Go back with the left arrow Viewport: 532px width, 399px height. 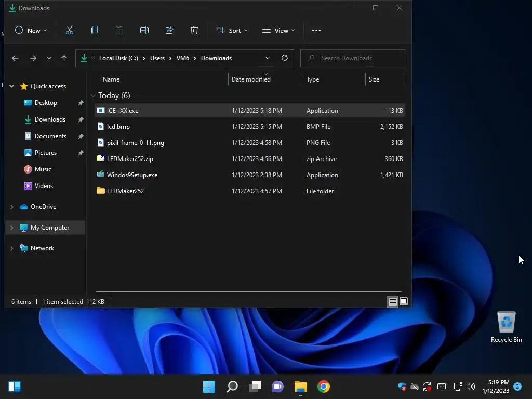15,58
